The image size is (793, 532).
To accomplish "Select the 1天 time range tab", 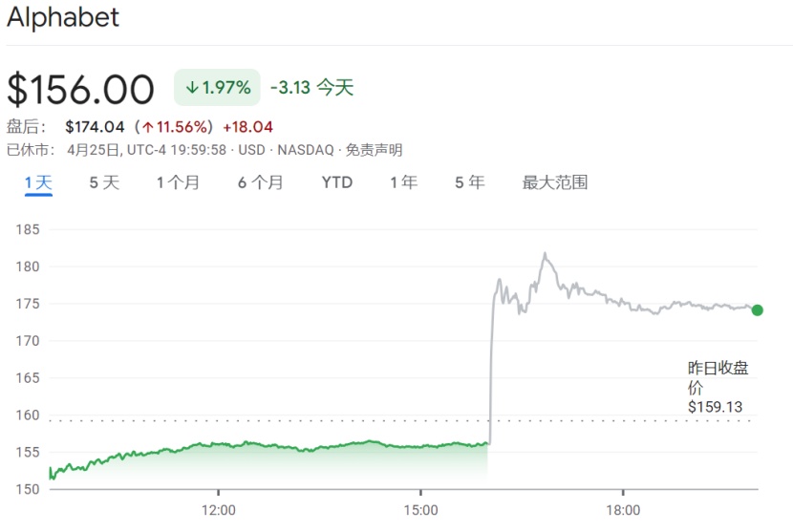I will [x=38, y=182].
